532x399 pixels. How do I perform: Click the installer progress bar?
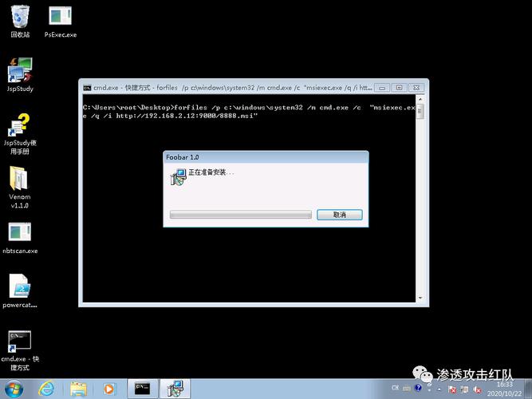point(241,215)
